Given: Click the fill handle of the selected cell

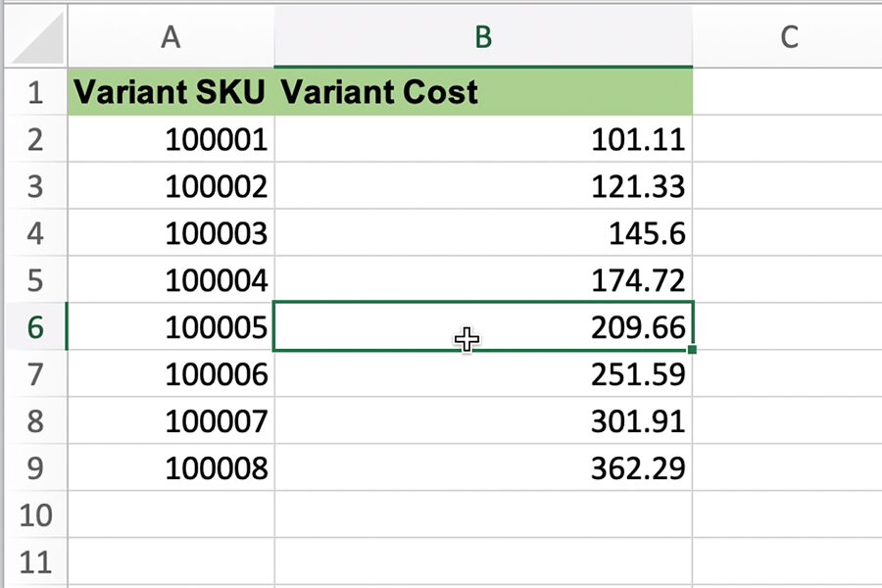Looking at the screenshot, I should point(692,350).
